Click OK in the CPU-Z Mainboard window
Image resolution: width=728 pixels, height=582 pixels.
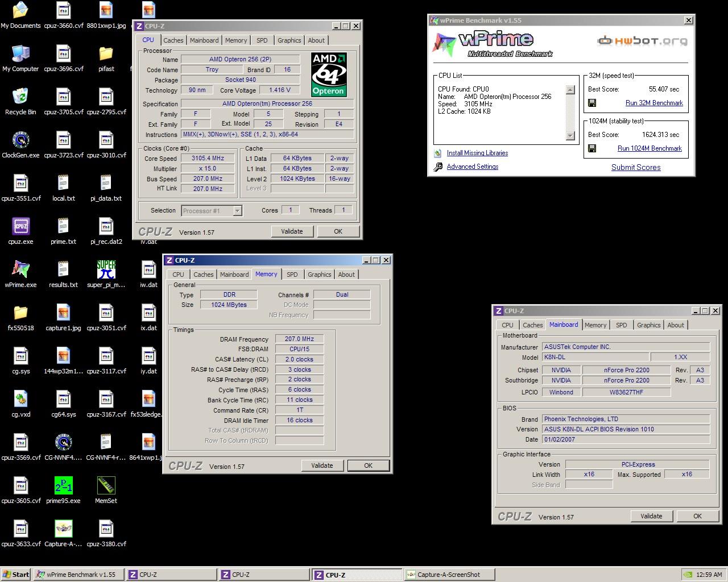697,516
